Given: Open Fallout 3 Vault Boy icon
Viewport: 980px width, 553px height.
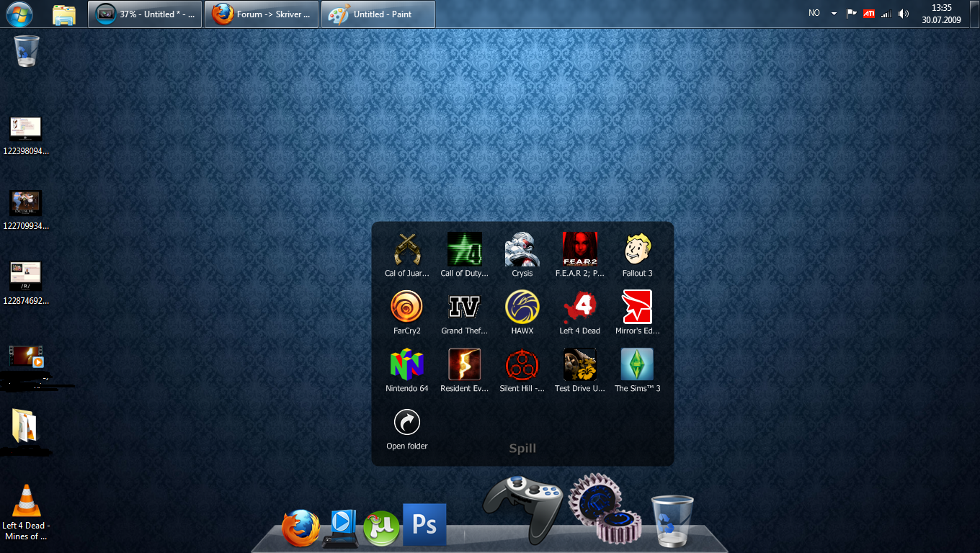Looking at the screenshot, I should [x=638, y=250].
